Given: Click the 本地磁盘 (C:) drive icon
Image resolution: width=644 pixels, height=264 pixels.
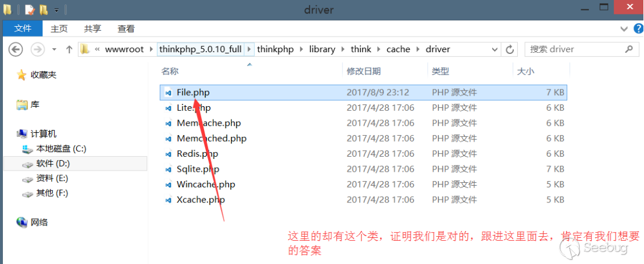Looking at the screenshot, I should pyautogui.click(x=27, y=149).
